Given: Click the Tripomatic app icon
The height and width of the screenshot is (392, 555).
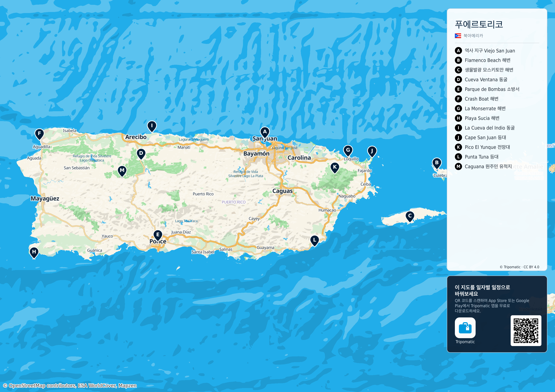Looking at the screenshot, I should 465,328.
